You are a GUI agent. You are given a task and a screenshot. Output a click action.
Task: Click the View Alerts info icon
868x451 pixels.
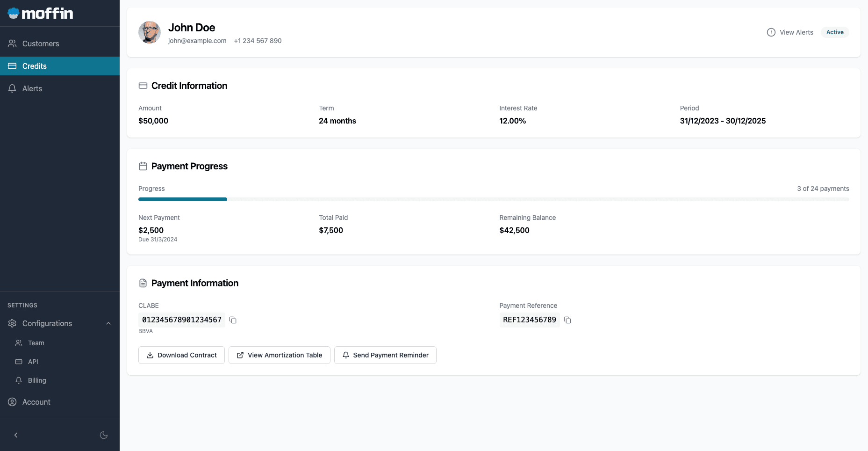click(771, 32)
